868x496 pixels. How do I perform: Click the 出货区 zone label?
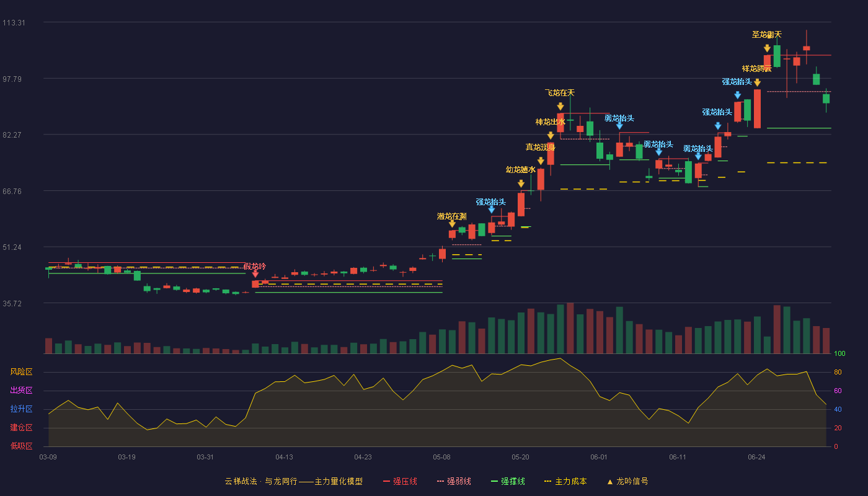(21, 391)
